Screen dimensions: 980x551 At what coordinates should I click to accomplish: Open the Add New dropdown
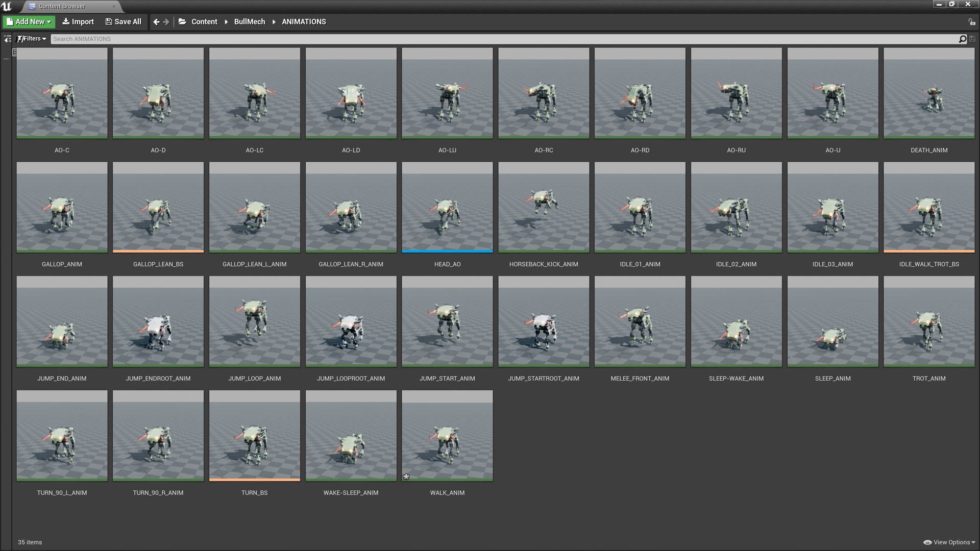click(29, 22)
